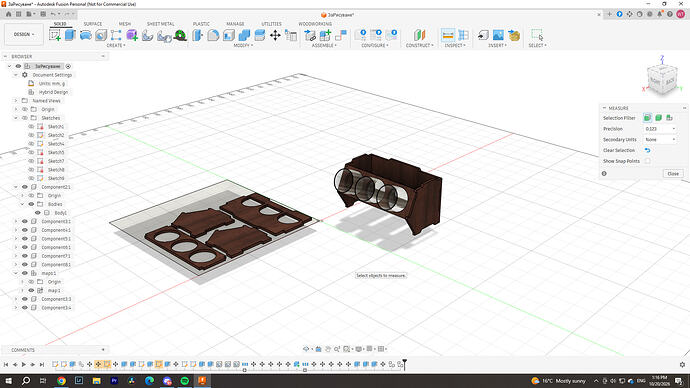Select the Measure tool in Inspect
Viewport: 690px width, 388px height.
(x=448, y=35)
